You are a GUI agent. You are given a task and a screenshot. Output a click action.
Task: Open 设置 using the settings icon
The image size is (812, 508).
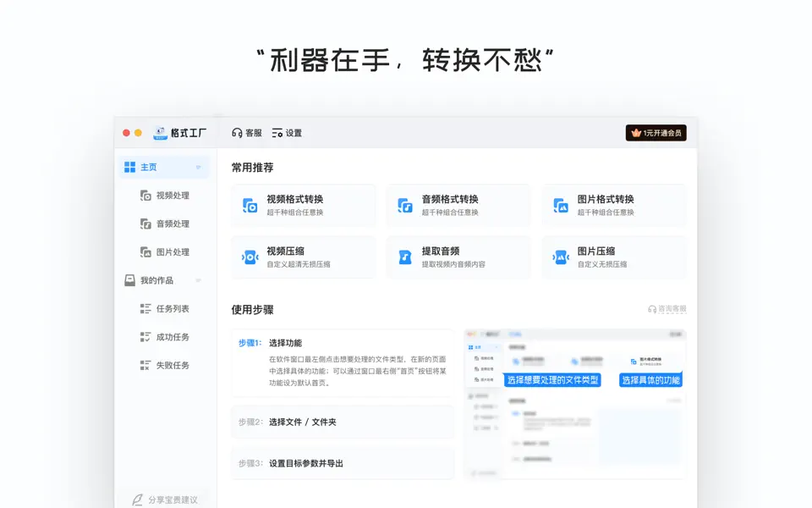[279, 132]
